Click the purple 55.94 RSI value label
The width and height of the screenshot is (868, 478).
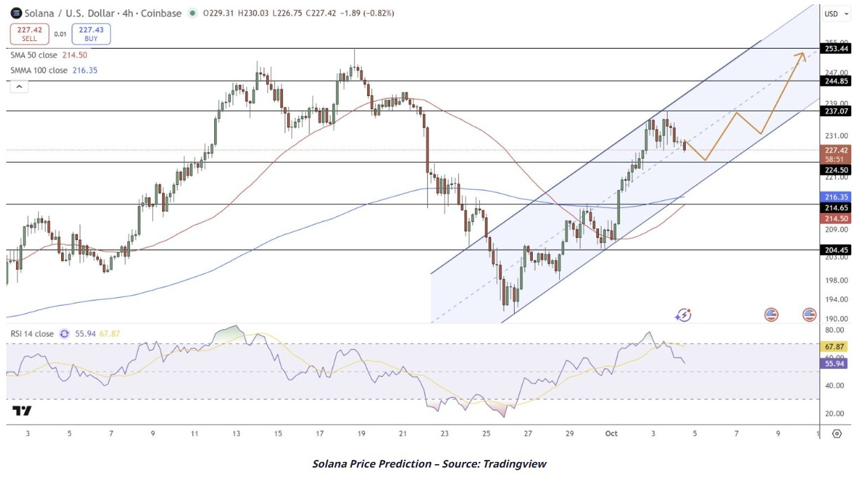point(835,363)
